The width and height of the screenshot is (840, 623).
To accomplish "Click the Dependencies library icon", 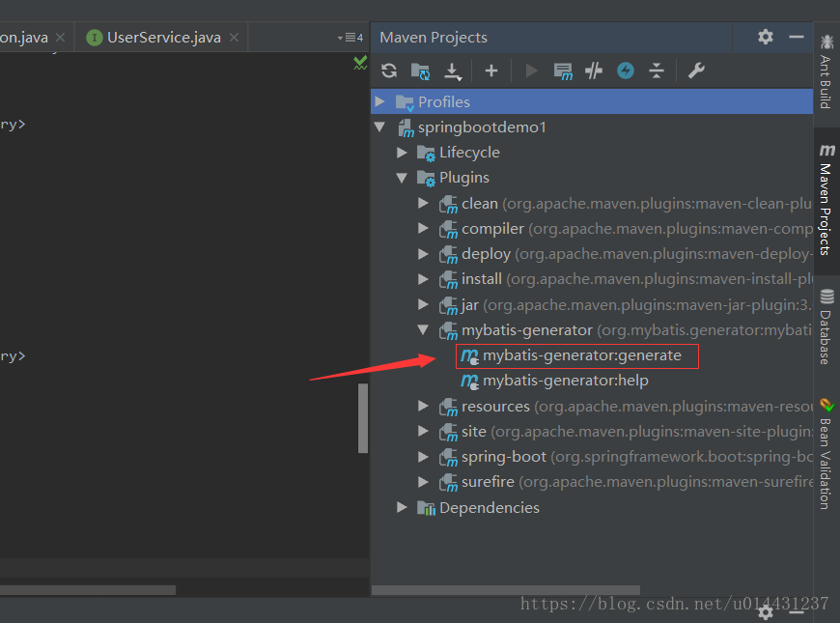I will [427, 508].
